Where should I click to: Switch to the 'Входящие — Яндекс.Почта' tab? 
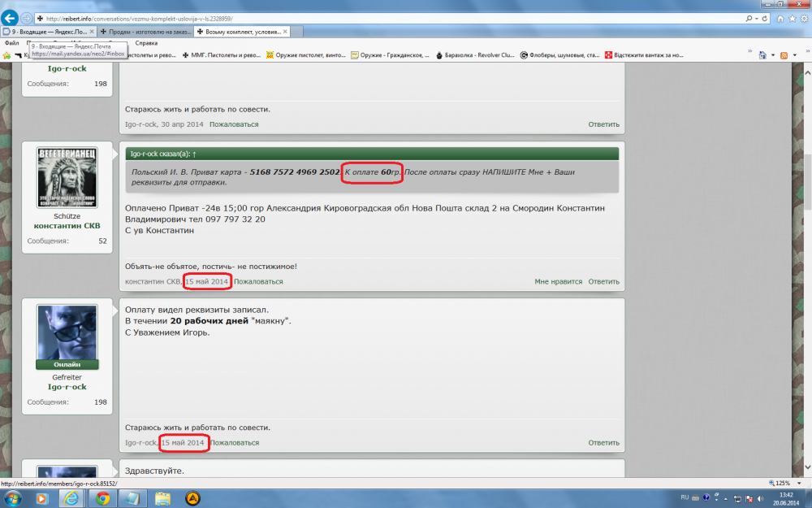coord(49,32)
